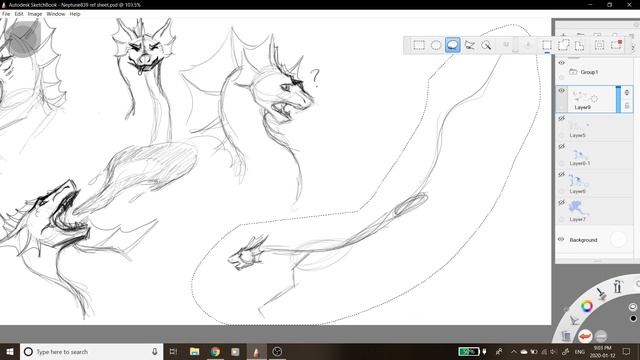
Task: Select the Lasso selection tool
Action: (453, 45)
